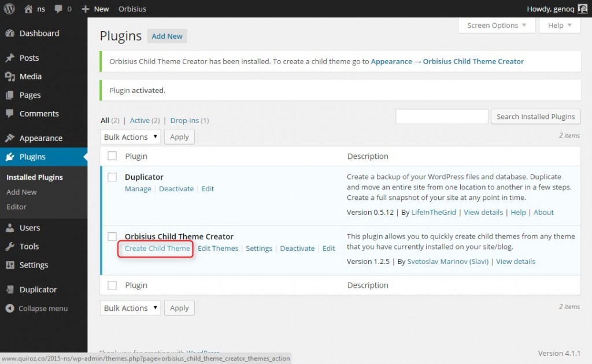Show All plugins filter
Screen dimensions: 592x364
[x=105, y=120]
